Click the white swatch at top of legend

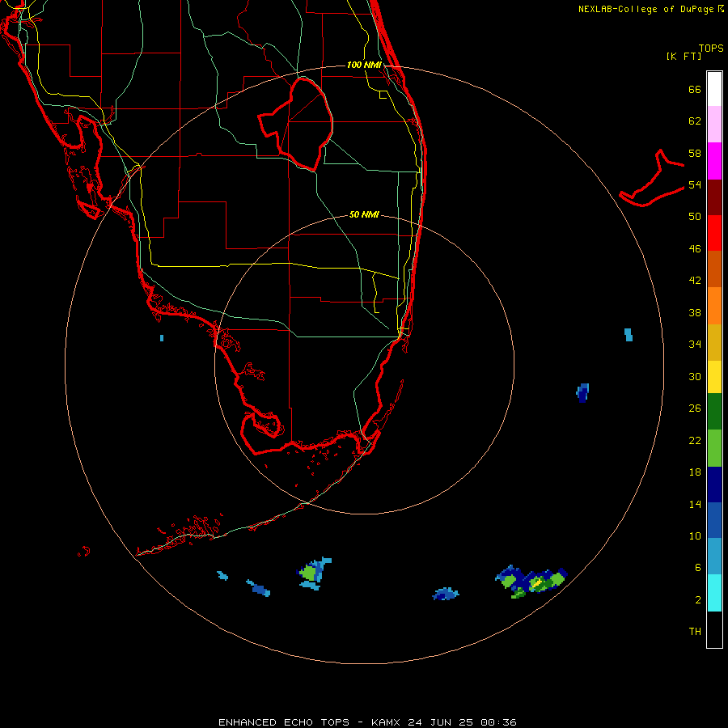point(714,89)
